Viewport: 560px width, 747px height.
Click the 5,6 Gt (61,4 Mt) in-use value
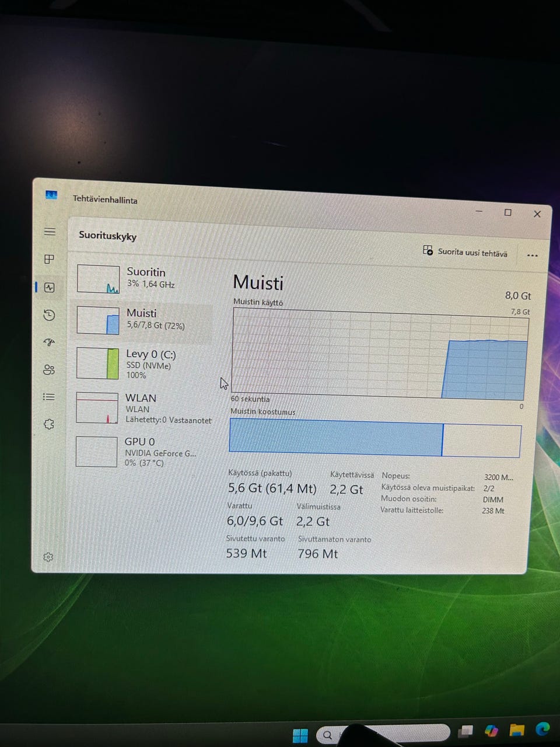point(272,488)
